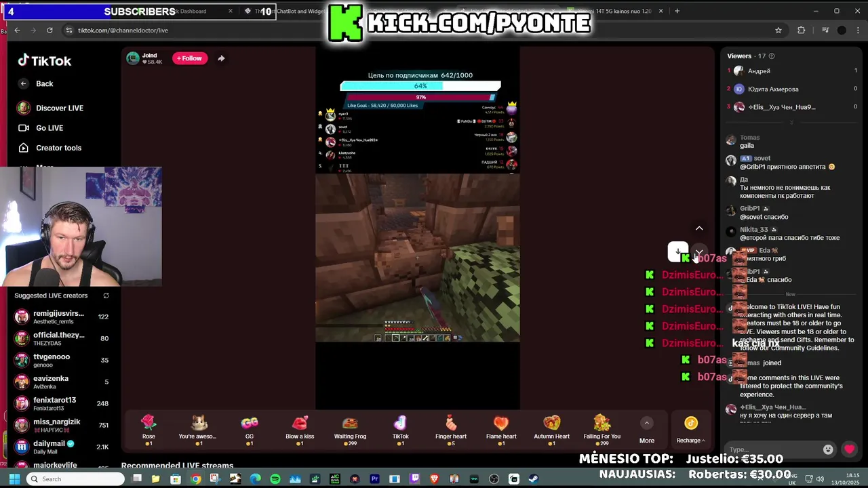The width and height of the screenshot is (868, 488).
Task: Open the Chrome three-dot menu
Action: [x=856, y=30]
